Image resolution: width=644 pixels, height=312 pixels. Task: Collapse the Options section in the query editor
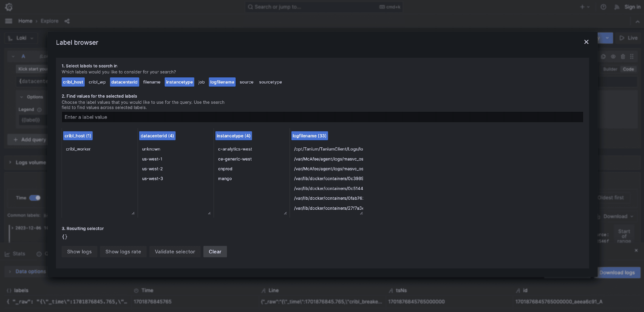click(22, 97)
